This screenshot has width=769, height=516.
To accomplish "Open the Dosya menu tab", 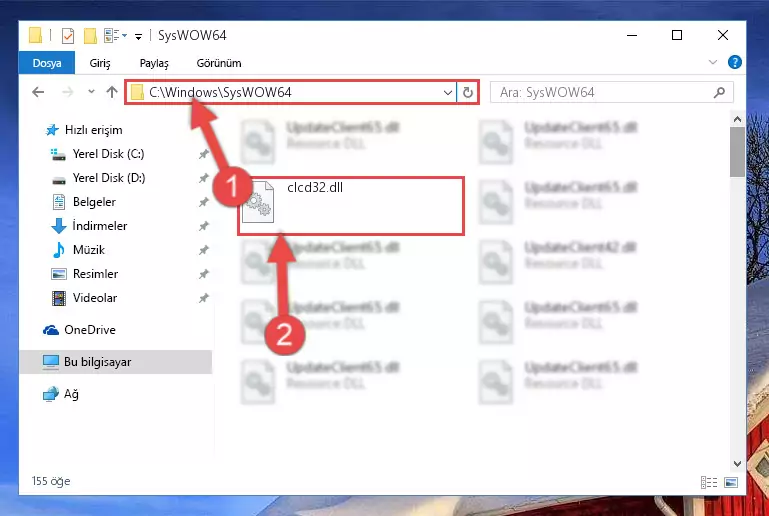I will 47,63.
